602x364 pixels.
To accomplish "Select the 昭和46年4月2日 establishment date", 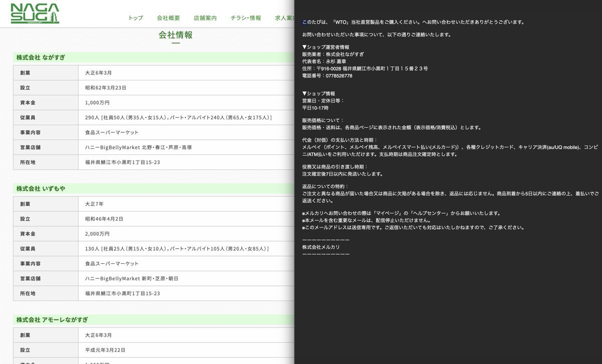I will pyautogui.click(x=104, y=219).
